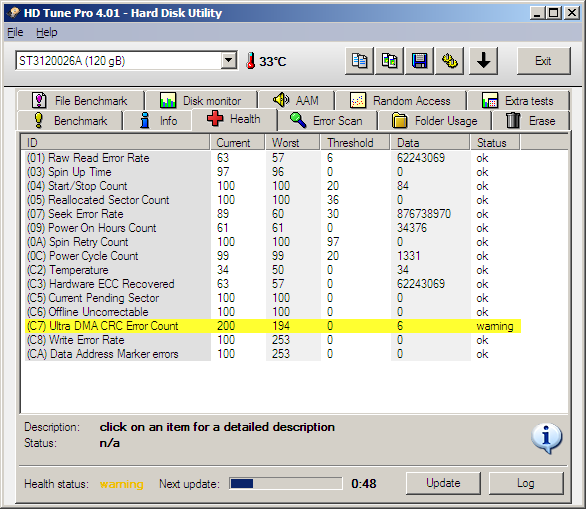Click the Status column header
Image resolution: width=586 pixels, height=509 pixels.
[x=495, y=143]
